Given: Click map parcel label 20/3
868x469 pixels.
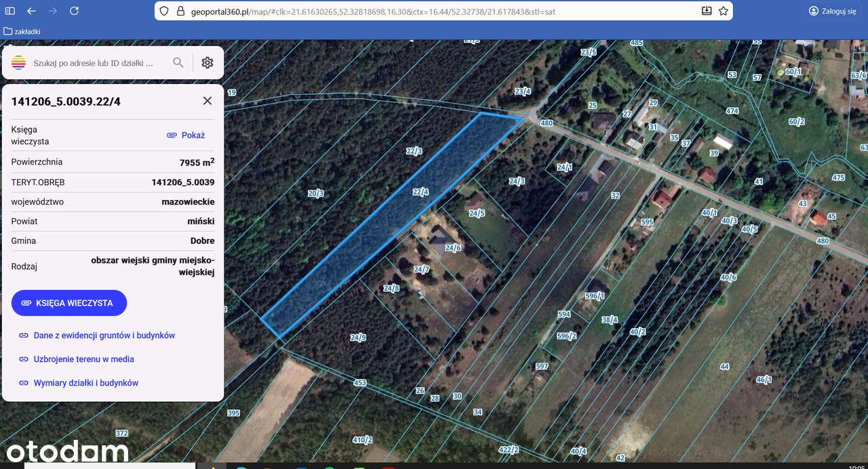Looking at the screenshot, I should coord(315,193).
